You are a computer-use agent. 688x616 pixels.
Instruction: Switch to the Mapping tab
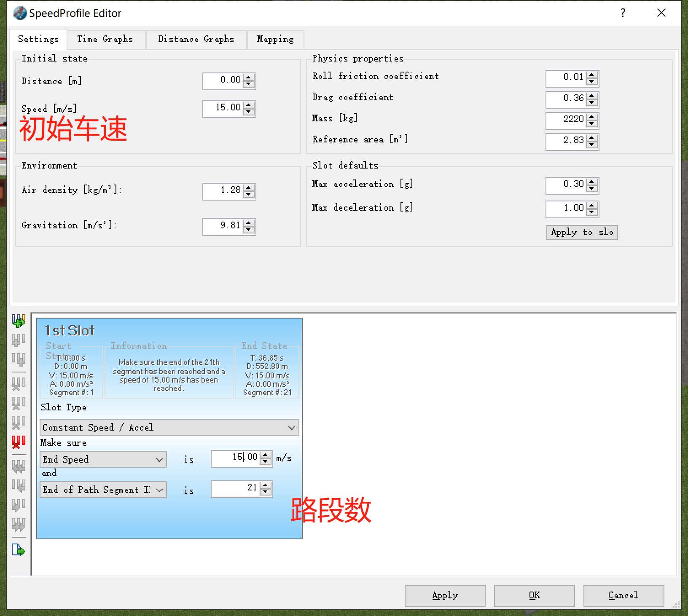[275, 39]
